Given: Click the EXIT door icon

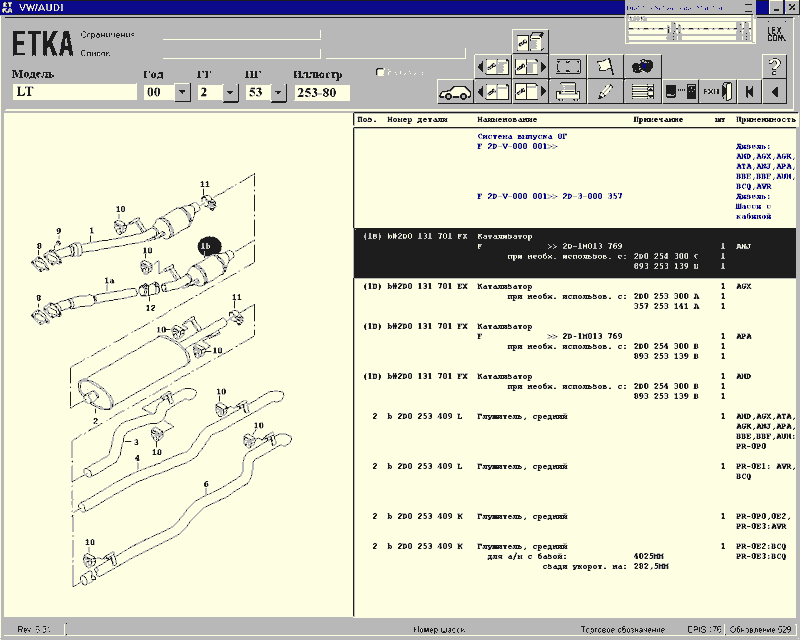Looking at the screenshot, I should [717, 92].
